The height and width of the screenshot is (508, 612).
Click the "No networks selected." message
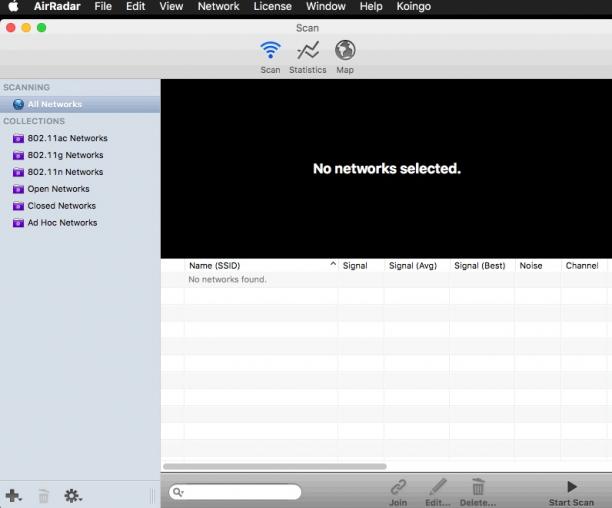pyautogui.click(x=387, y=169)
